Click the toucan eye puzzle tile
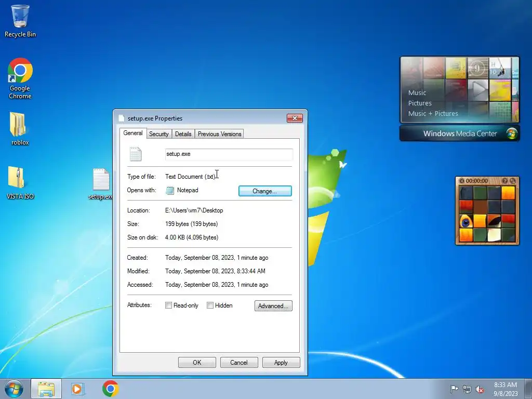 (466, 221)
